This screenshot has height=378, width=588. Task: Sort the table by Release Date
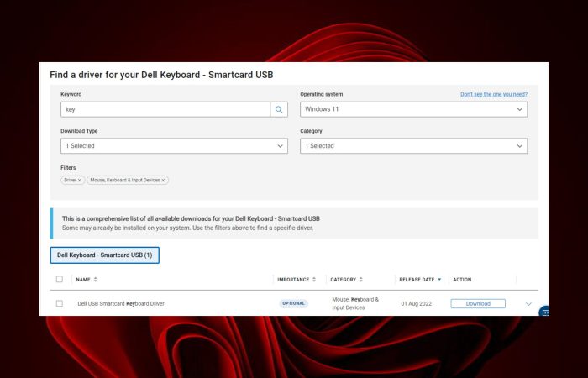pos(420,280)
